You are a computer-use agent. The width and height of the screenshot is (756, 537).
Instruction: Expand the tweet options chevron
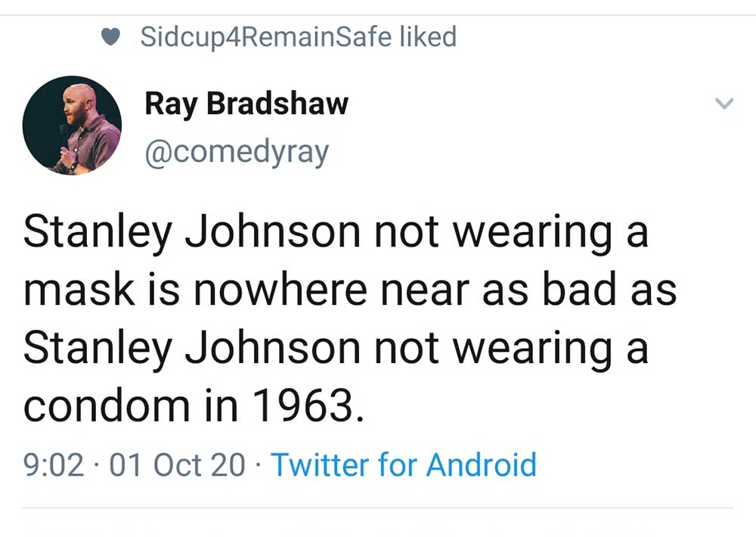[723, 104]
